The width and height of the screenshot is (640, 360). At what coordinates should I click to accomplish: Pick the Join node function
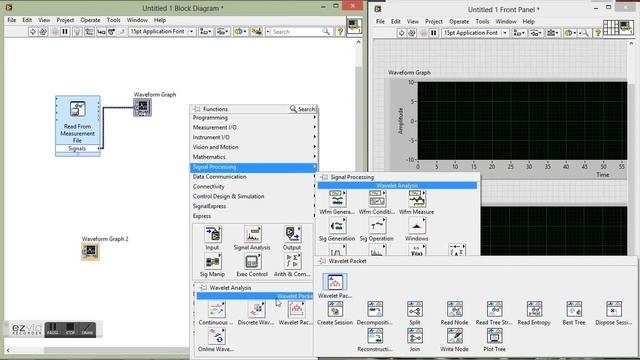pos(415,336)
